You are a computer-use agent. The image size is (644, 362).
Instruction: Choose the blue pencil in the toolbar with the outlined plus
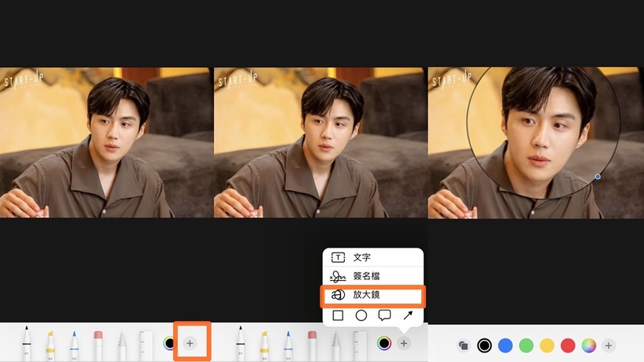pos(74,345)
